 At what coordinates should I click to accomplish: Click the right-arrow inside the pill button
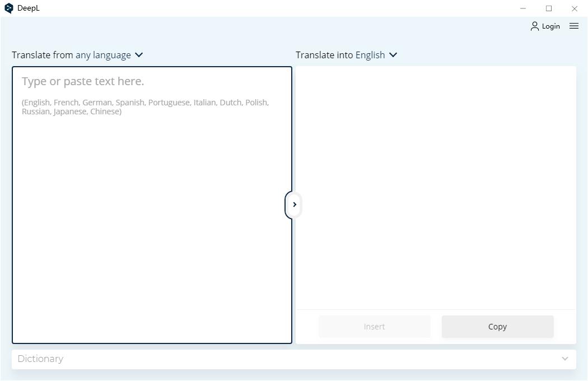click(293, 205)
